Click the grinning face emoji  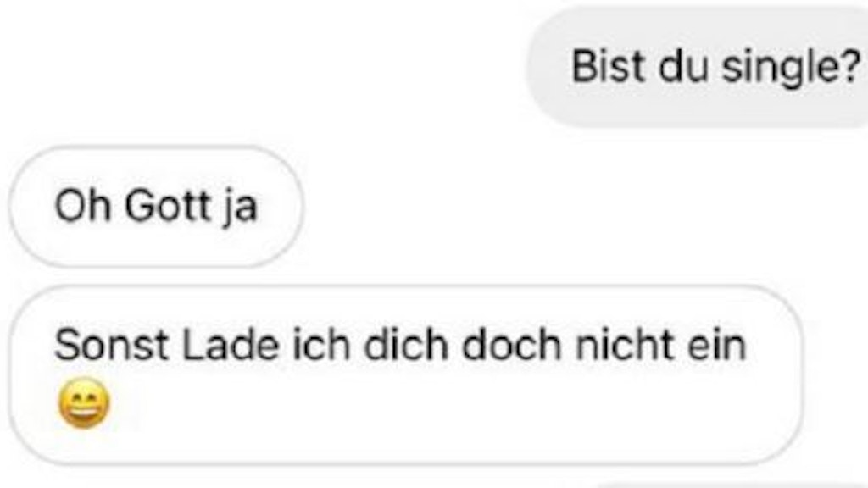tap(84, 402)
